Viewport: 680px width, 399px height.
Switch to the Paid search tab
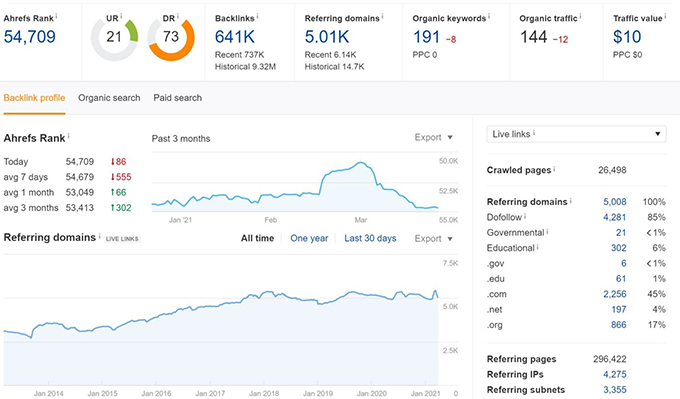point(177,98)
